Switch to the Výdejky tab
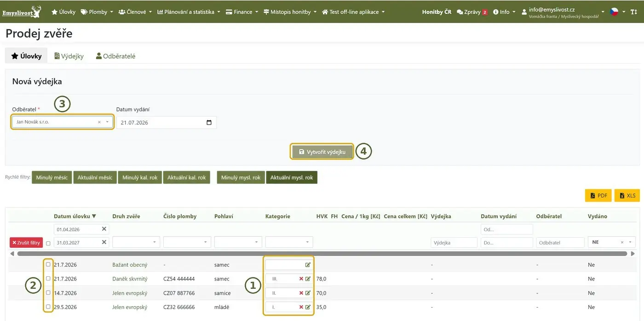644x321 pixels. 69,56
